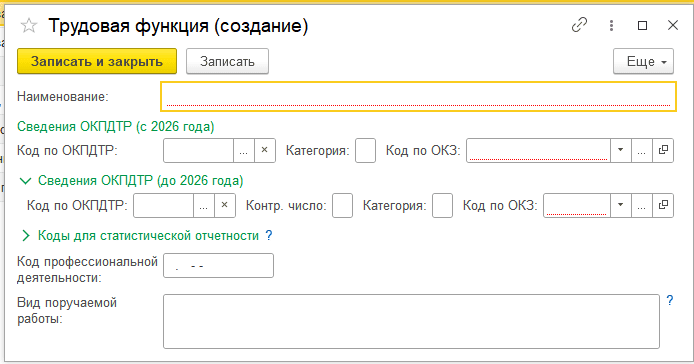Click Код по ОКЗ field (с 2026 года)
Image resolution: width=694 pixels, height=364 pixels.
(538, 151)
